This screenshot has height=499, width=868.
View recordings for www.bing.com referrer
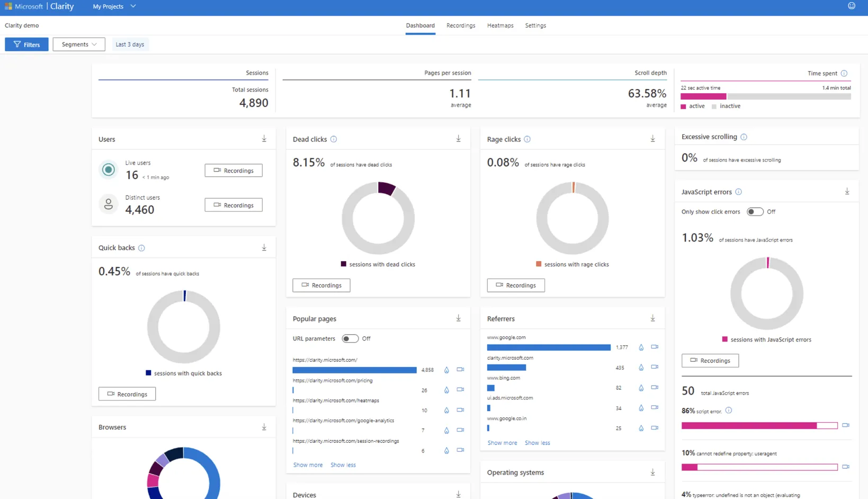click(x=655, y=387)
